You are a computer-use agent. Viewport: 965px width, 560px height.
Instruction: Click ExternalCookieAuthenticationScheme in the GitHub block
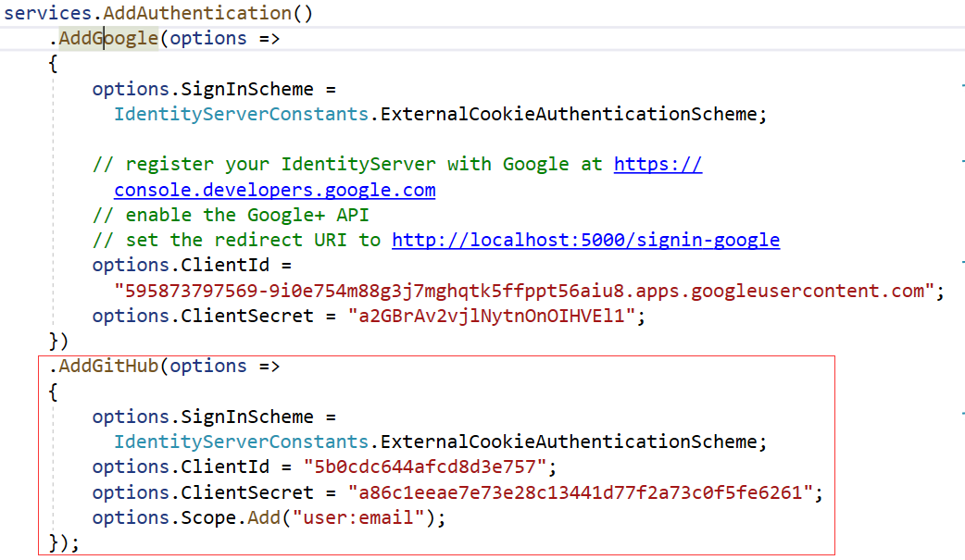point(569,442)
